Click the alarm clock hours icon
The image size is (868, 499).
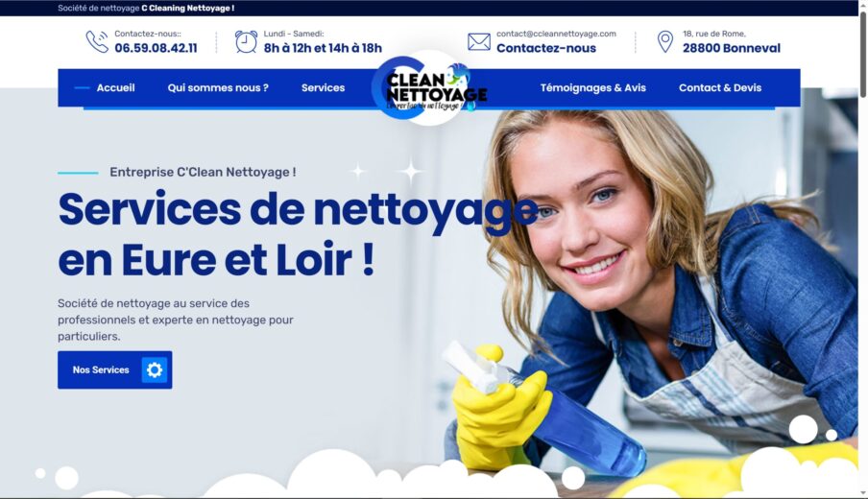[246, 41]
